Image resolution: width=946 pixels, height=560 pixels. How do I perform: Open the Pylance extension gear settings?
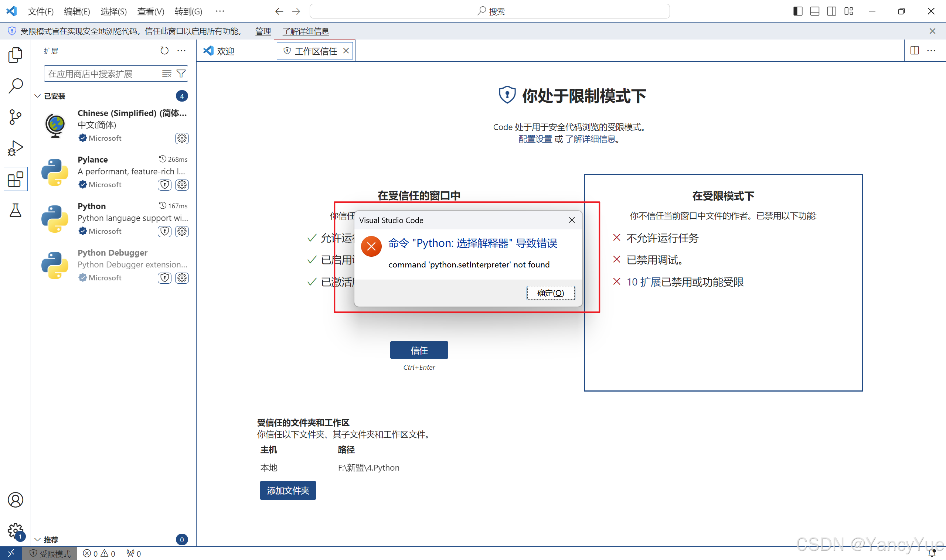click(x=182, y=185)
